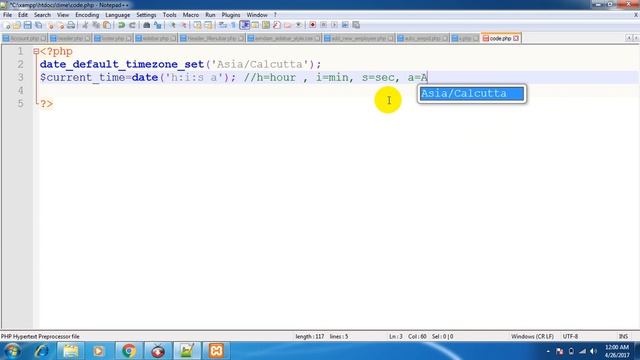
Task: Play back the recorded macro
Action: point(334,25)
